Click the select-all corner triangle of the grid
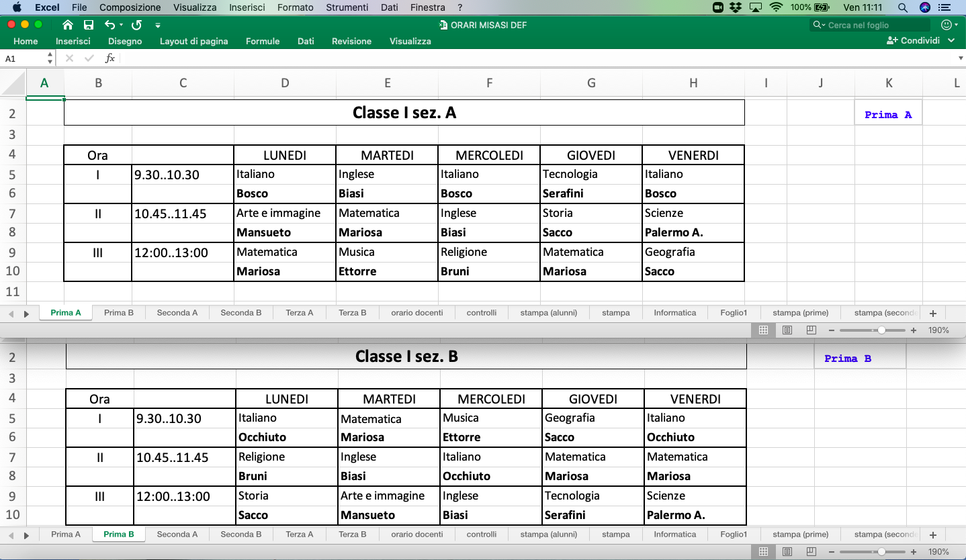Screen dimensions: 966x560 13,83
